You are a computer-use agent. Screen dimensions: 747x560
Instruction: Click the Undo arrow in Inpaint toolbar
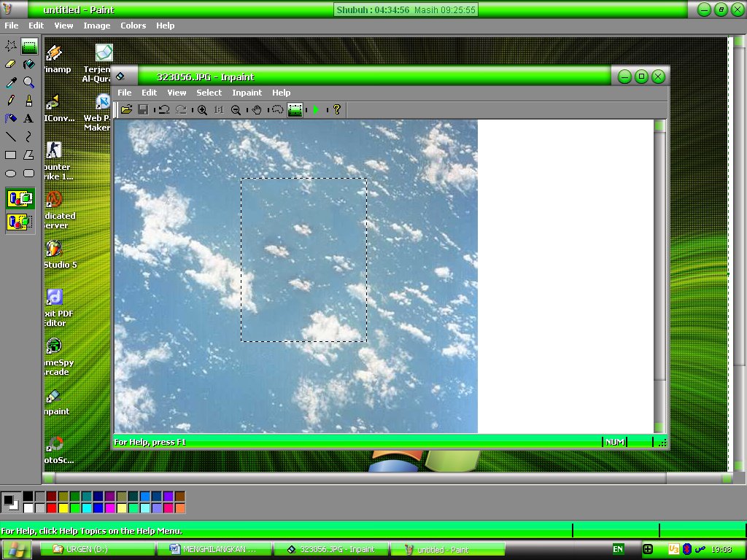tap(164, 110)
